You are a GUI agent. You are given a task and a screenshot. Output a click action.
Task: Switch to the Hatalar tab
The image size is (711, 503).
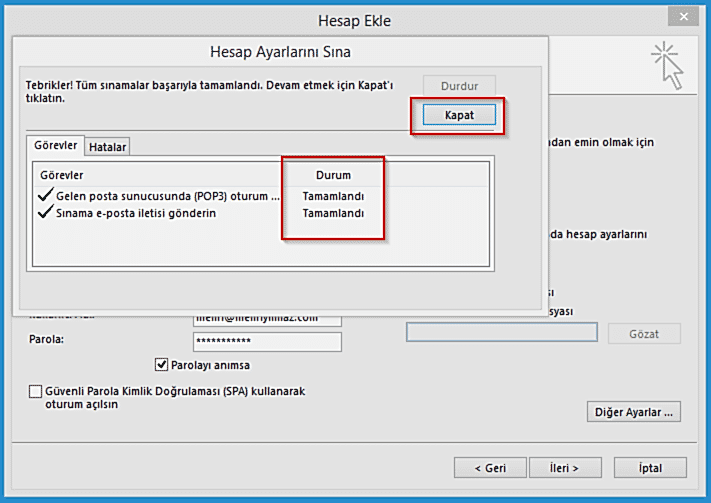pos(107,147)
